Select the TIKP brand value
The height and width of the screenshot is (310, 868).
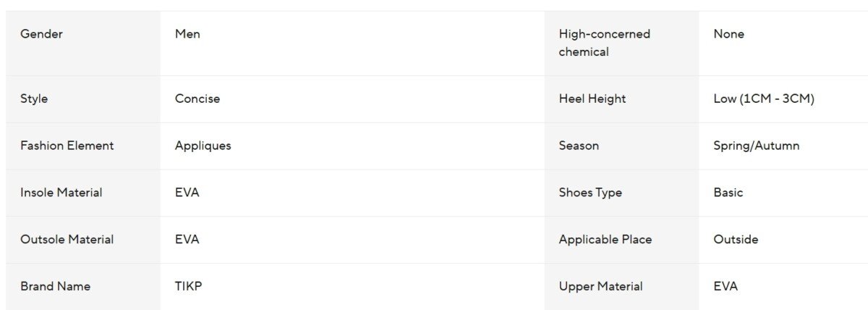tap(188, 286)
